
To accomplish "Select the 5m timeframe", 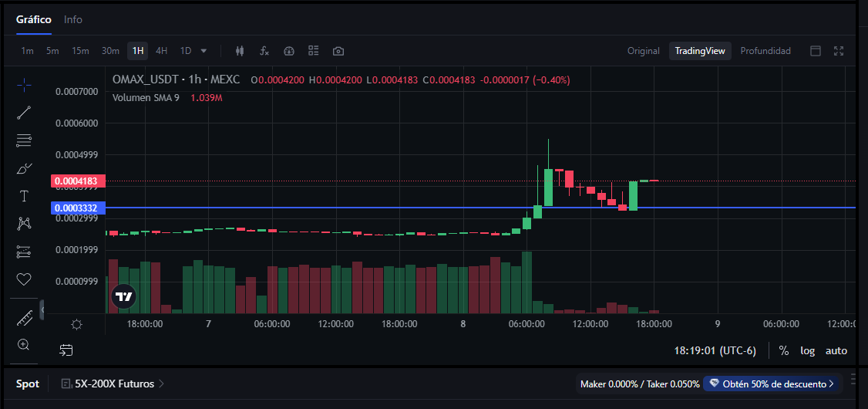I will tap(52, 51).
